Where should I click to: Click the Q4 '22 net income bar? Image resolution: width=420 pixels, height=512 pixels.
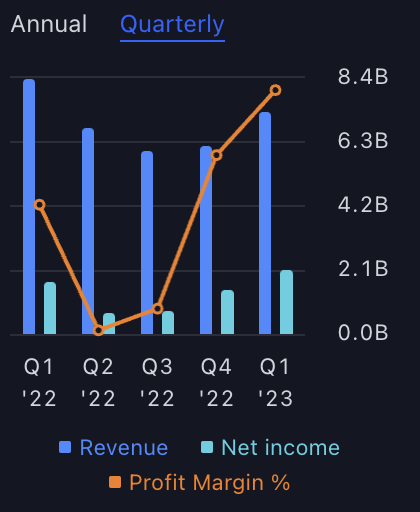[228, 312]
